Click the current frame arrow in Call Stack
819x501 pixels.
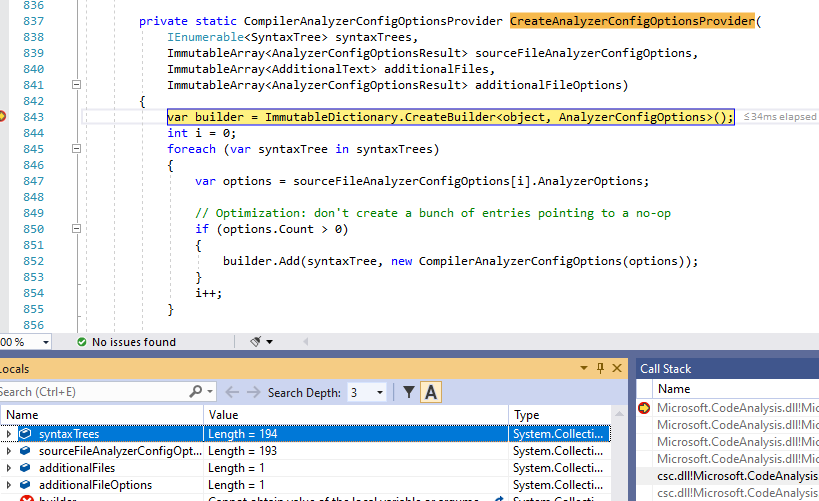(644, 407)
